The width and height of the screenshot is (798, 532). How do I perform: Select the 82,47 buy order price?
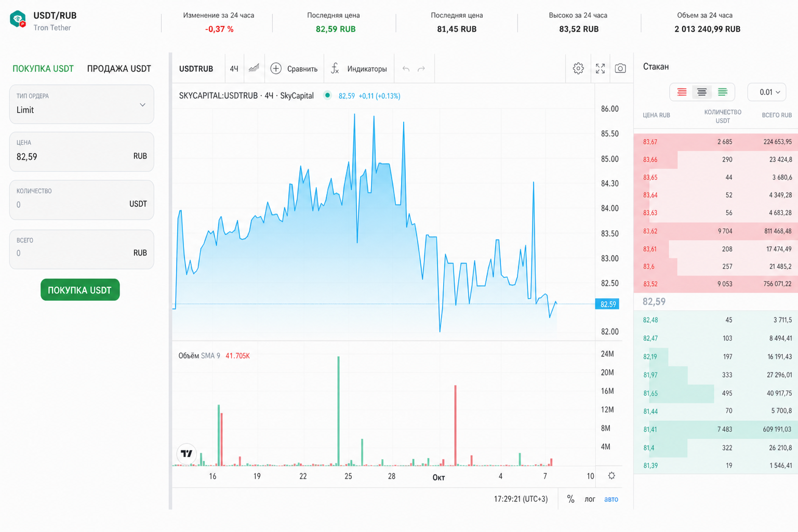(650, 338)
